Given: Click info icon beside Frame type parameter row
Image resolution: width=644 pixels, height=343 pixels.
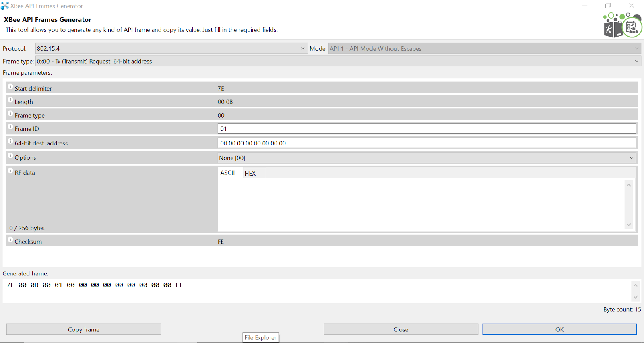Looking at the screenshot, I should [x=10, y=114].
